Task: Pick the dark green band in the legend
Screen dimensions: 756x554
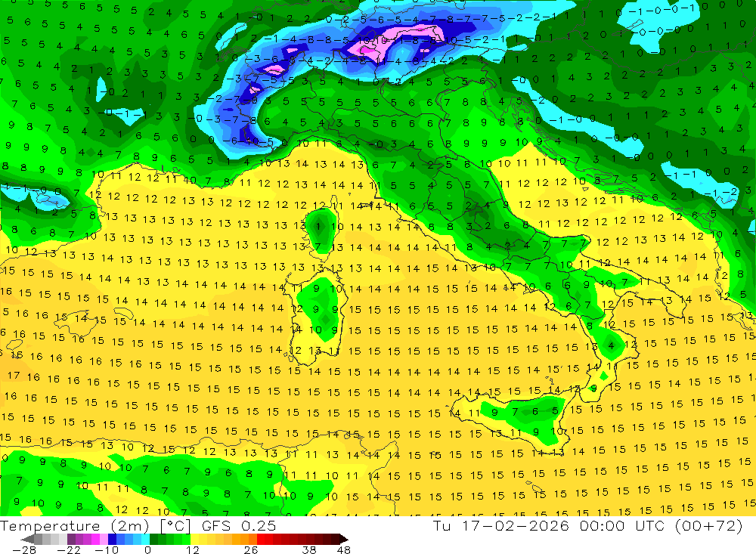Action: (x=153, y=539)
